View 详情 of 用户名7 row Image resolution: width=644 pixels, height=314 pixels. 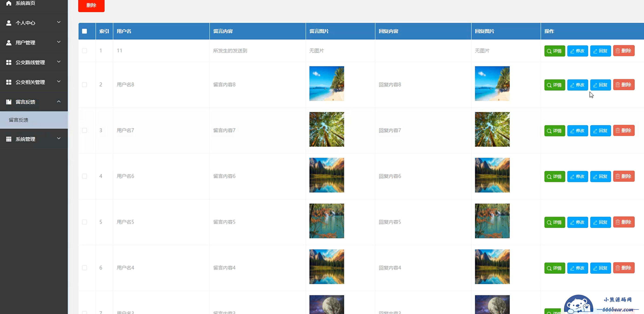pos(555,131)
